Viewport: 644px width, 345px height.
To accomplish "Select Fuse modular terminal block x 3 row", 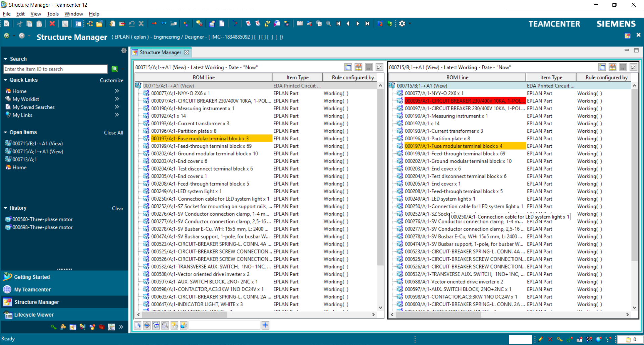I will pos(211,138).
